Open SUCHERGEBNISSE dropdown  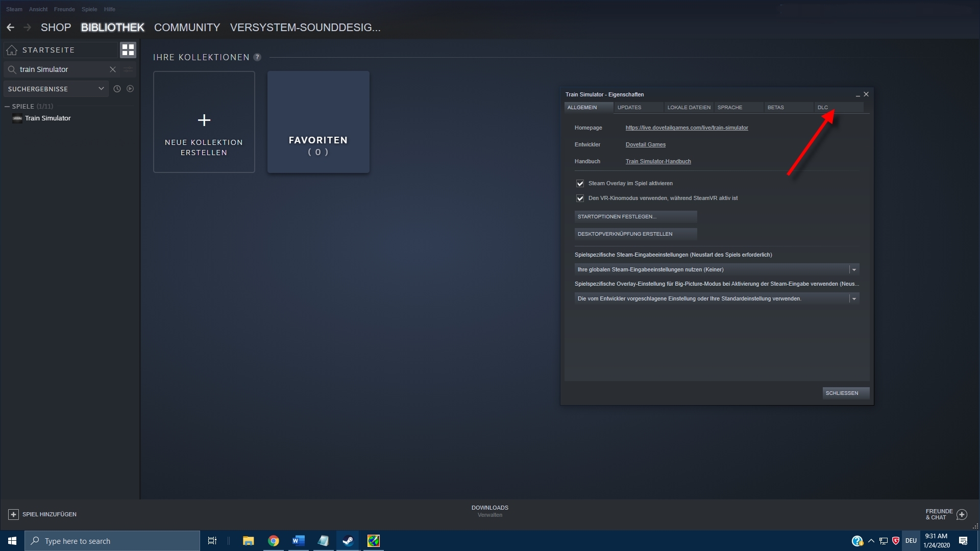[x=56, y=89]
